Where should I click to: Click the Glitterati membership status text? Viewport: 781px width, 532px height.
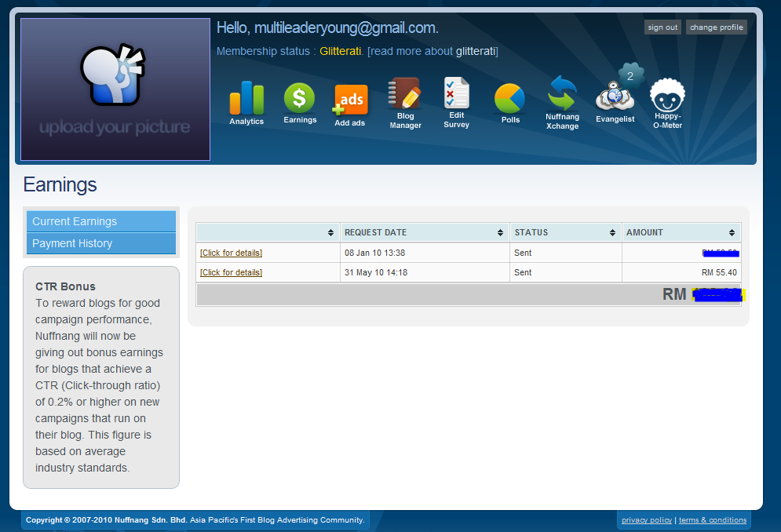click(x=340, y=51)
